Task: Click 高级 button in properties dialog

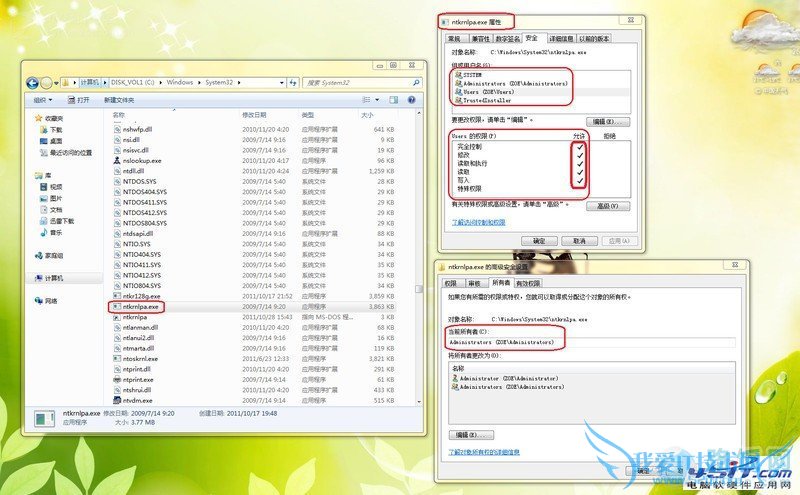Action: [608, 206]
